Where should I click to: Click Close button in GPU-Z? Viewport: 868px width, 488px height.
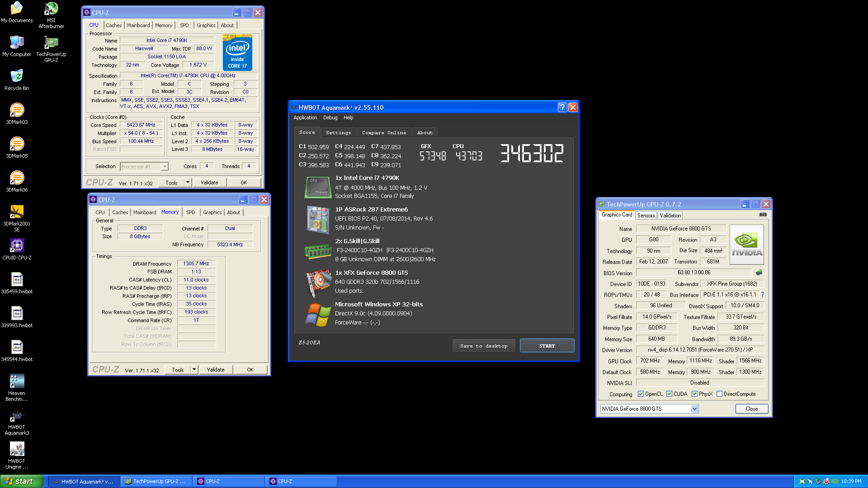(x=752, y=409)
